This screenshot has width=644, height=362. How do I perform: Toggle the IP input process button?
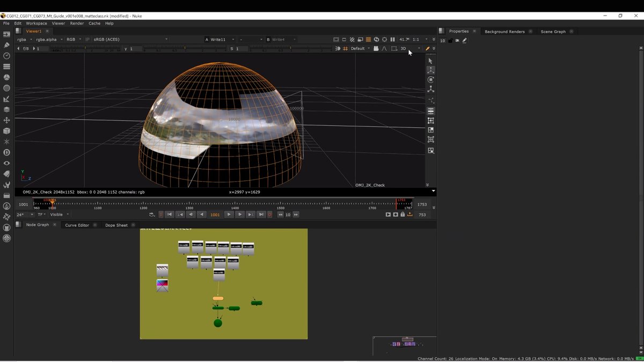[x=87, y=39]
